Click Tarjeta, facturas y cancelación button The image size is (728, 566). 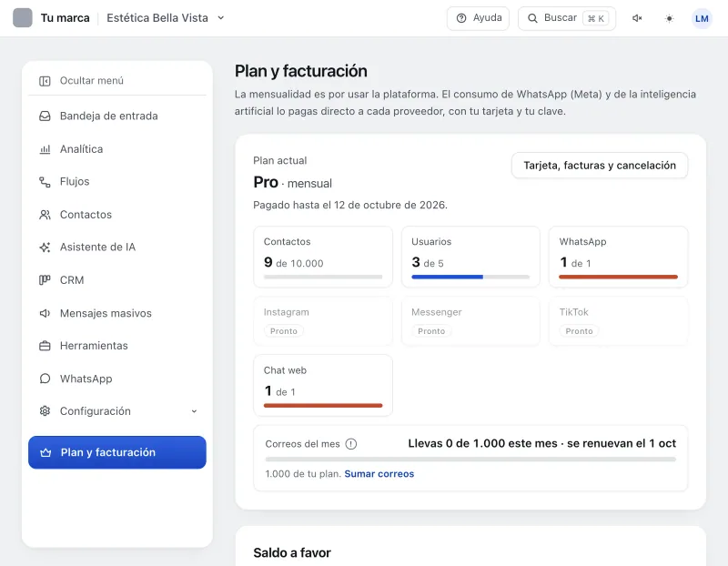(600, 166)
